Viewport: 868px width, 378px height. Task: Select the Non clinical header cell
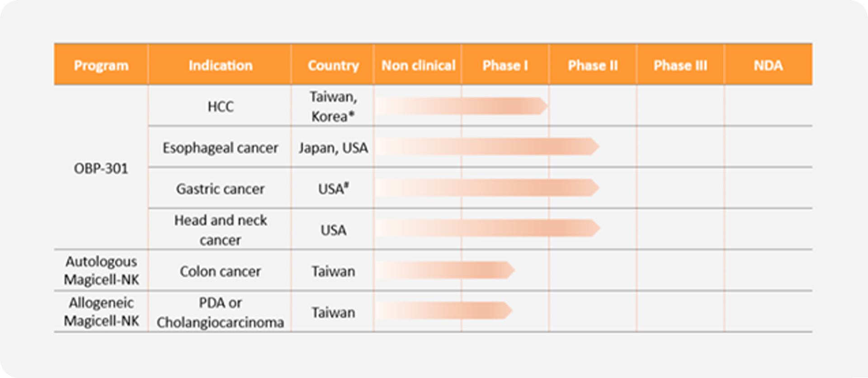pyautogui.click(x=418, y=65)
